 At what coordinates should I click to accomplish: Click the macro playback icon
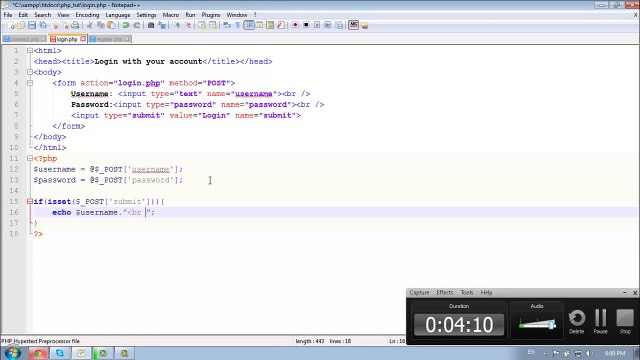pyautogui.click(x=317, y=25)
